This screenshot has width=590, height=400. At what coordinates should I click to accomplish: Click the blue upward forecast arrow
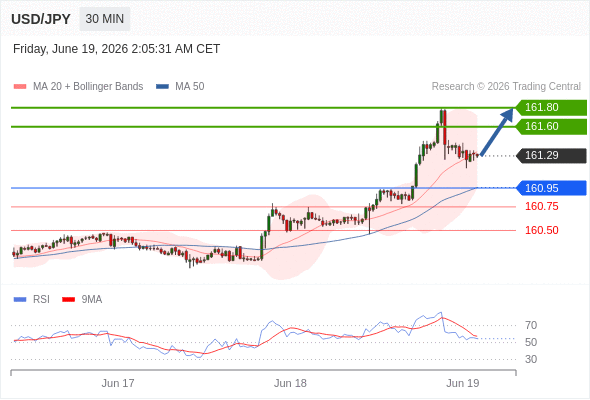tap(497, 132)
